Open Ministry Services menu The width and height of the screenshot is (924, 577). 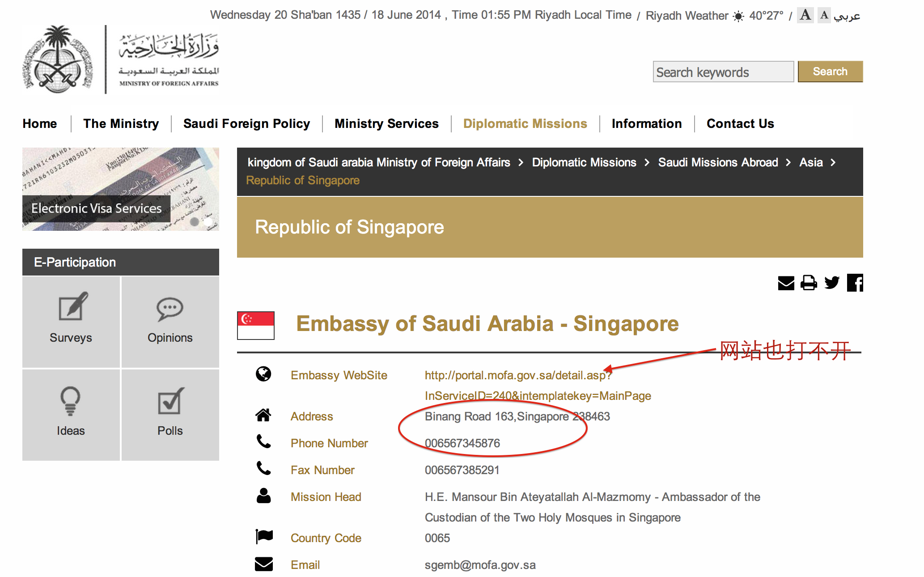point(386,124)
